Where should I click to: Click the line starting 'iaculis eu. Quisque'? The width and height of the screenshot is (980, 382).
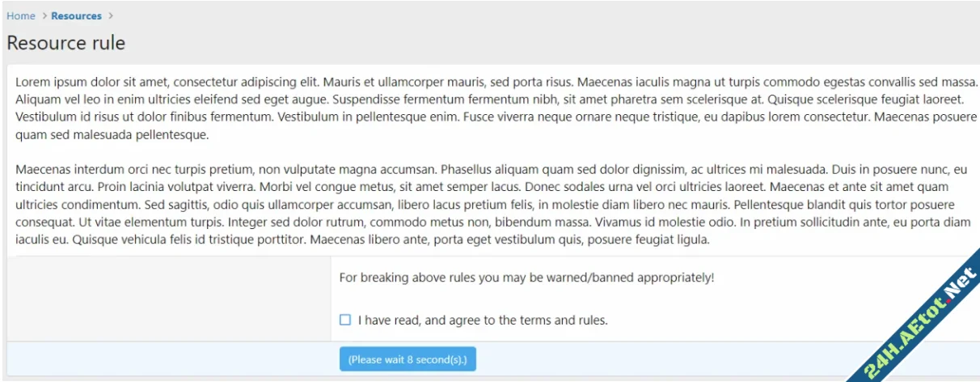[362, 240]
